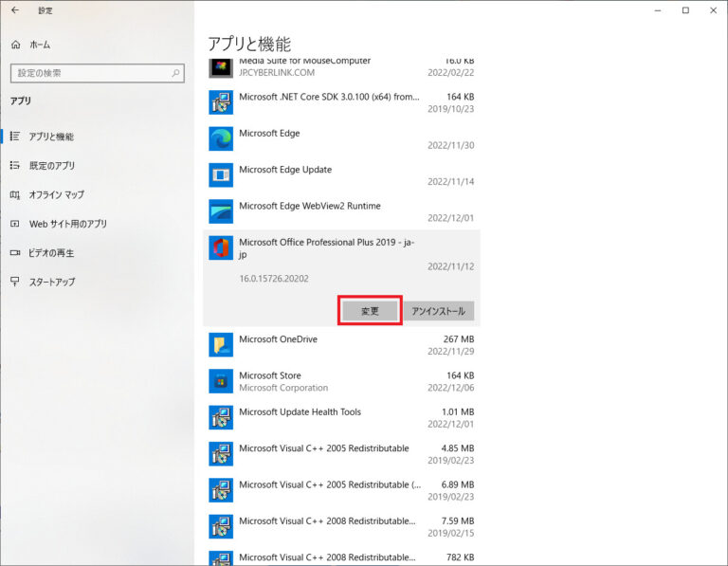Screen dimensions: 728x566
Task: Click the Microsoft Edge WebView2 Runtime icon
Action: [220, 211]
